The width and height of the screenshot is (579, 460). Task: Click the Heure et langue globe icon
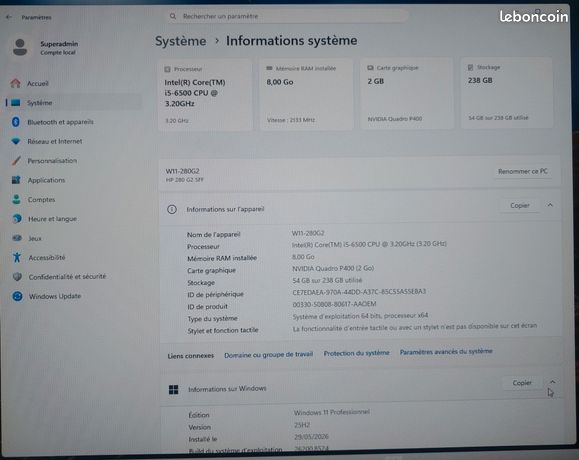(17, 219)
